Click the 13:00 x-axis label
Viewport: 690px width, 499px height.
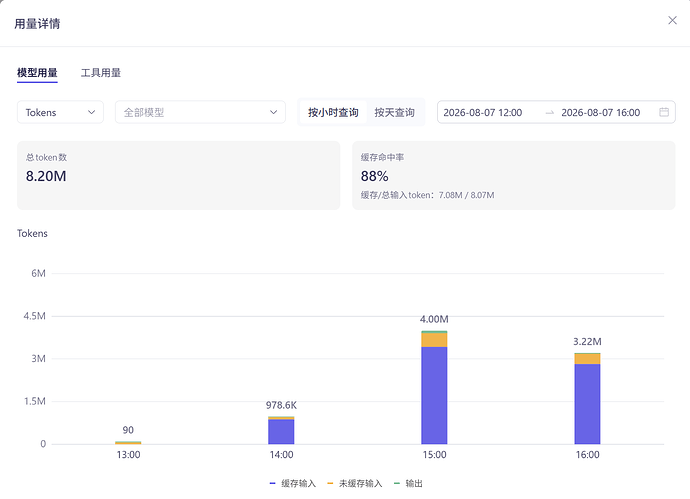tap(128, 455)
